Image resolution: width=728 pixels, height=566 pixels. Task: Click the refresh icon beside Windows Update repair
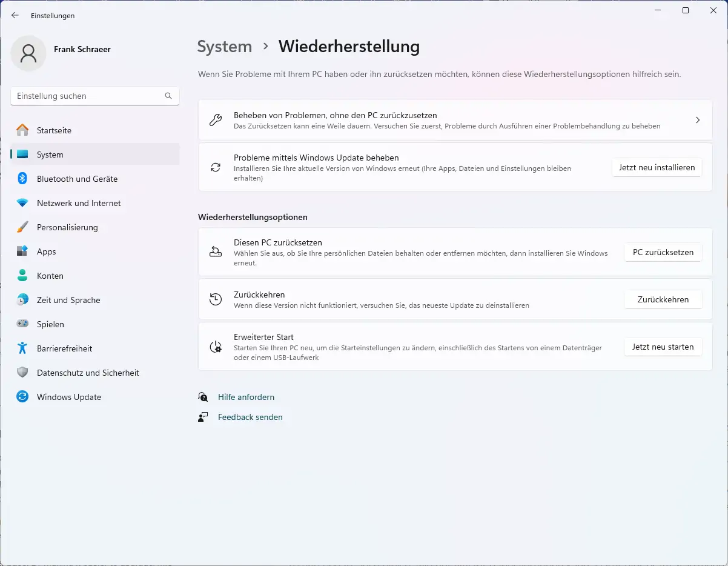click(216, 167)
